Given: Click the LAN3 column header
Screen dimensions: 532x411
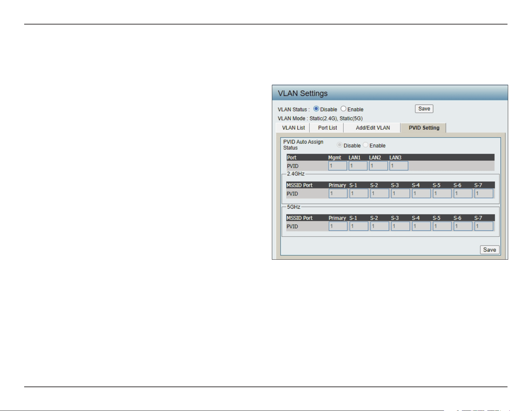Looking at the screenshot, I should (395, 157).
